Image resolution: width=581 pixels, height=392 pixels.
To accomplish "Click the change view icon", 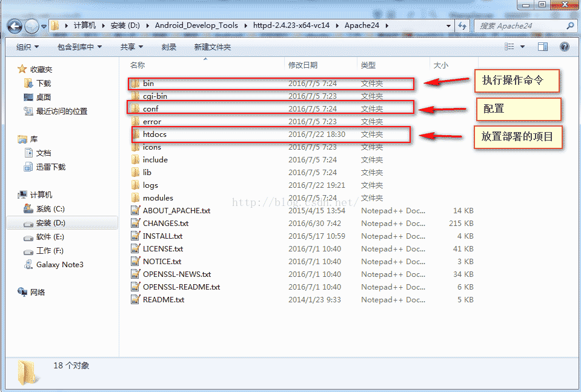I will [x=510, y=47].
